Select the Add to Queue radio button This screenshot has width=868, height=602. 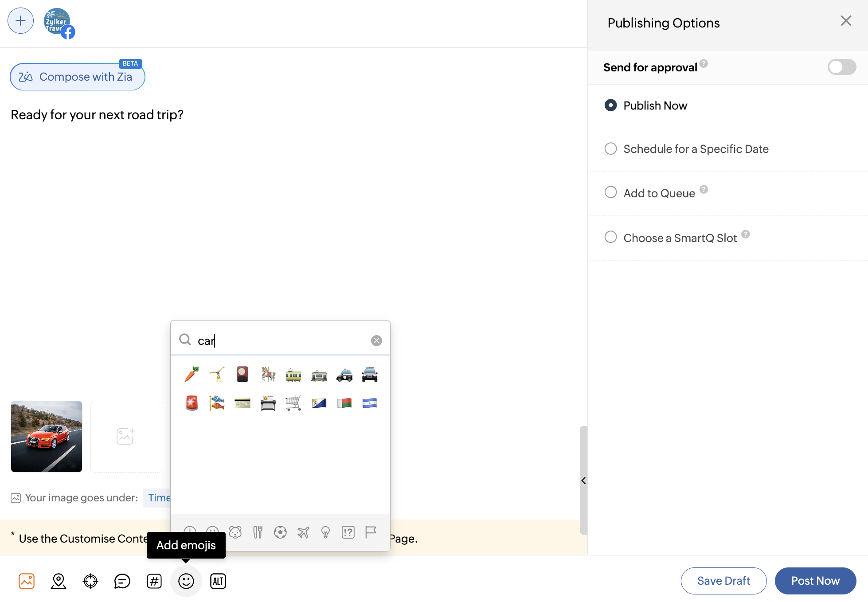[x=611, y=192]
